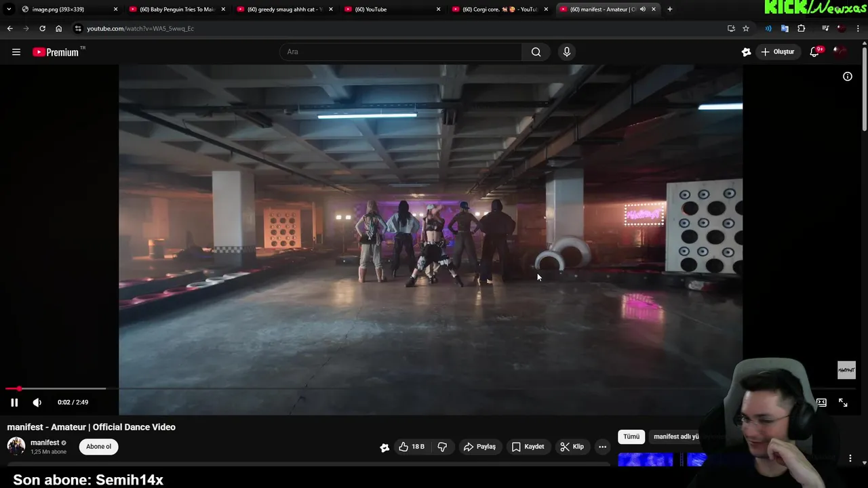Select the manifest adlı yü... chip
This screenshot has height=488, width=868.
click(675, 436)
